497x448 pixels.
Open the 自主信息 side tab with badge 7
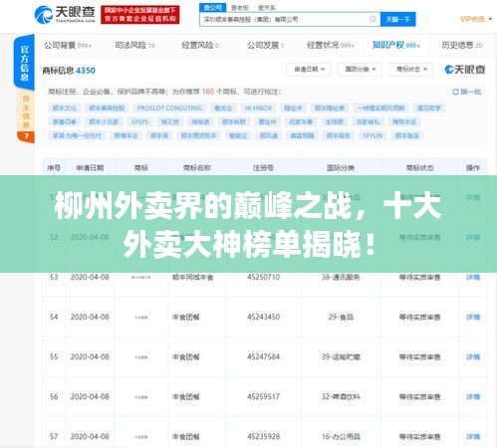26,117
